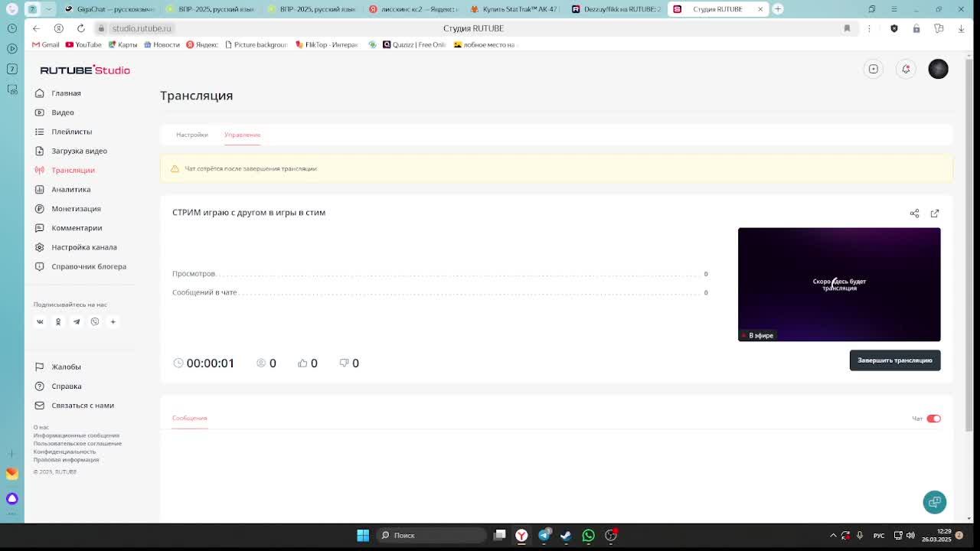Click the RUTUBE Studio logo
The height and width of the screenshot is (551, 980).
point(85,70)
